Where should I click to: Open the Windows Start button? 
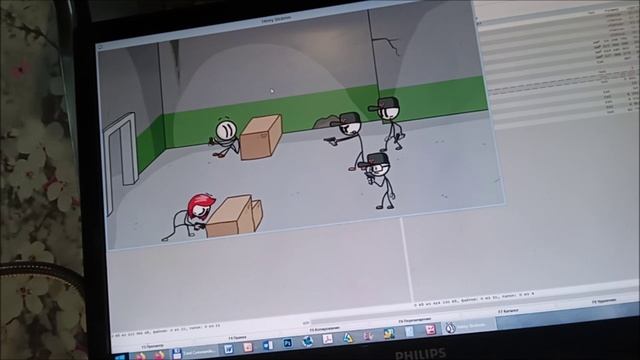coord(121,357)
